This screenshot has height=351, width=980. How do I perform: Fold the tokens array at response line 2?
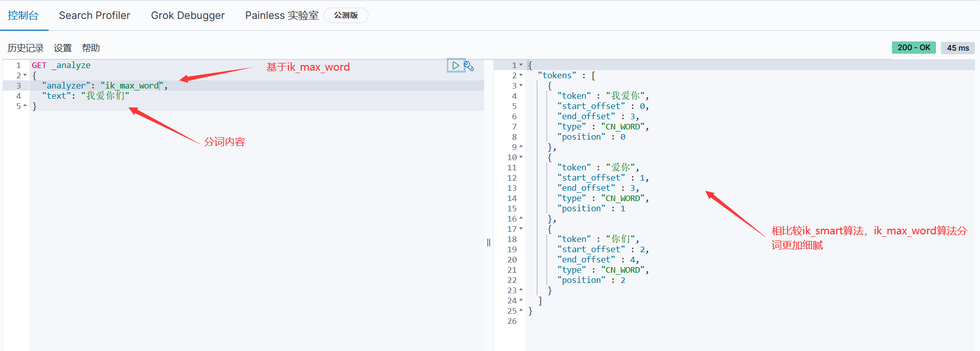coord(521,75)
